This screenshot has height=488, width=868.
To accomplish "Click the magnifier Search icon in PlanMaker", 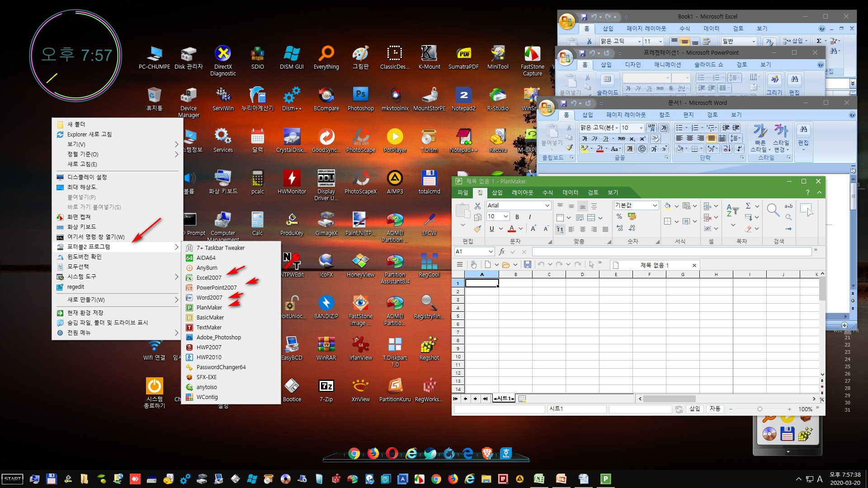I will point(773,210).
